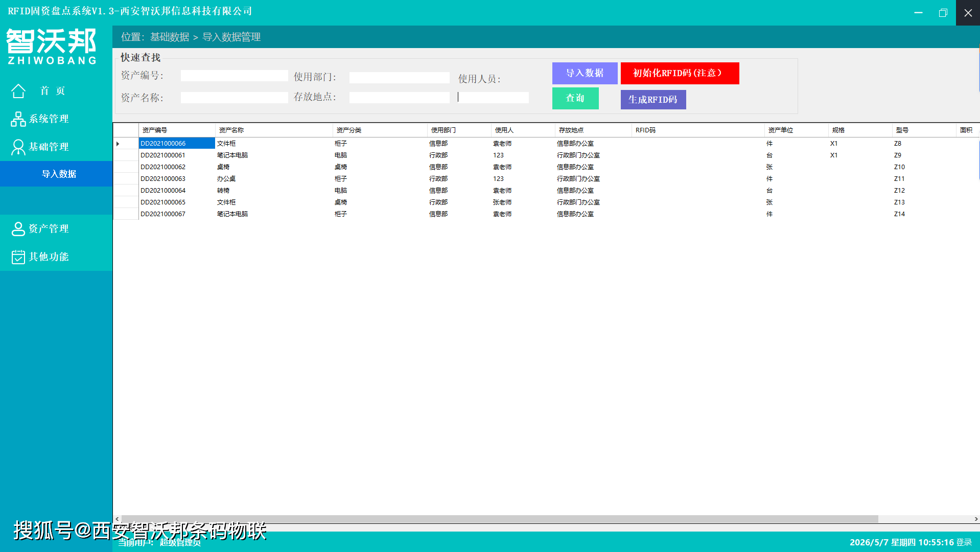The width and height of the screenshot is (980, 552).
Task: Select cell DD2021000066
Action: [177, 144]
